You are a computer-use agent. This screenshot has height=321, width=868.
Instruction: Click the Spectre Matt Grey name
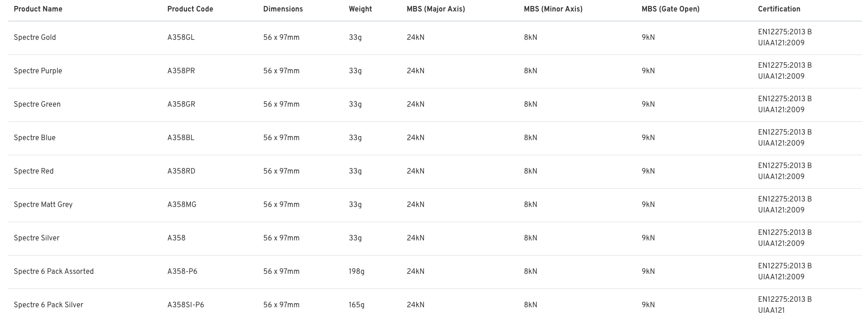pyautogui.click(x=43, y=205)
